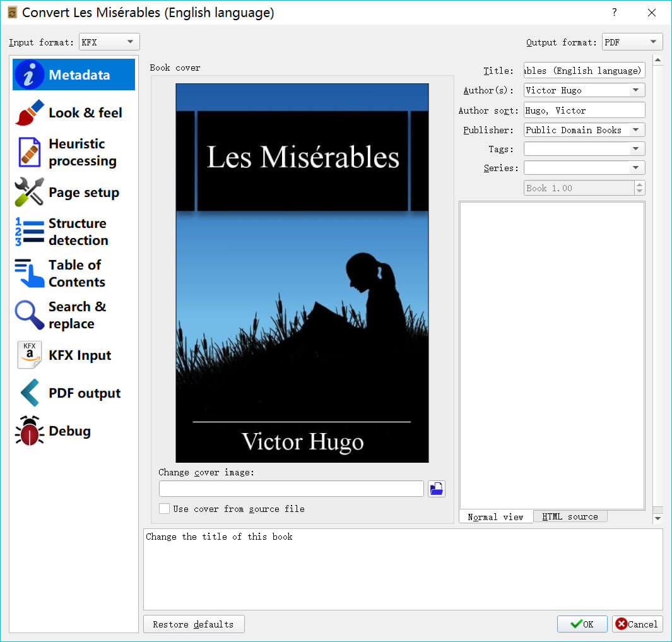Click the Book 1.00 series index spinner

tap(584, 188)
